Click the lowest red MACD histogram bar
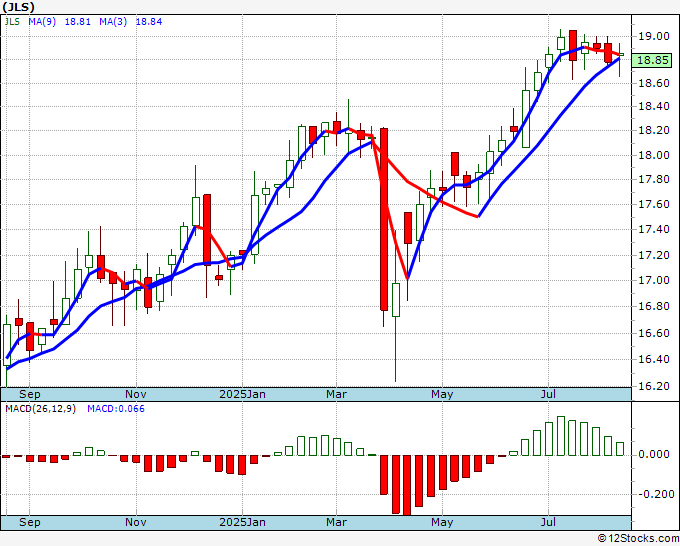The height and width of the screenshot is (546, 680). pyautogui.click(x=407, y=485)
